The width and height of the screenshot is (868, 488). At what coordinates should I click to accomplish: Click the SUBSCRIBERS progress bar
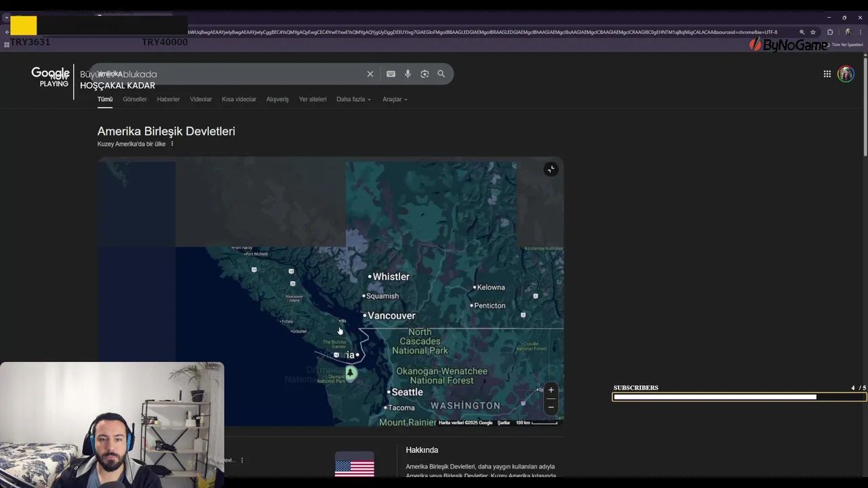point(739,397)
